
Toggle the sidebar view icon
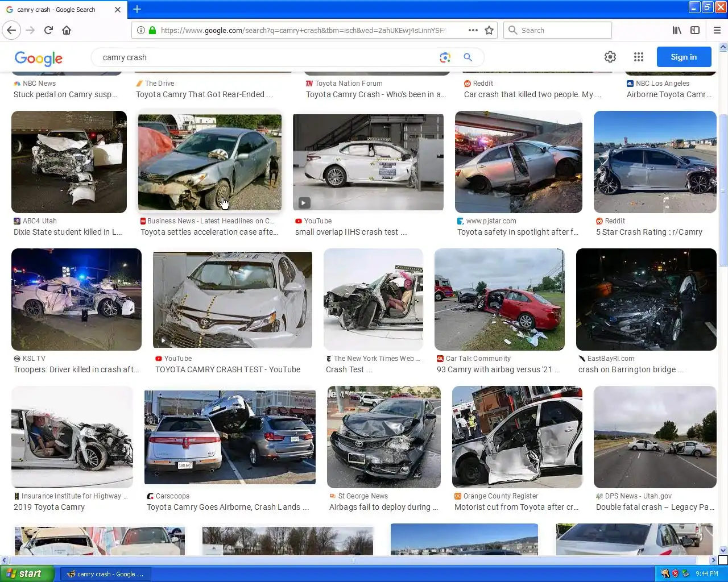tap(695, 30)
